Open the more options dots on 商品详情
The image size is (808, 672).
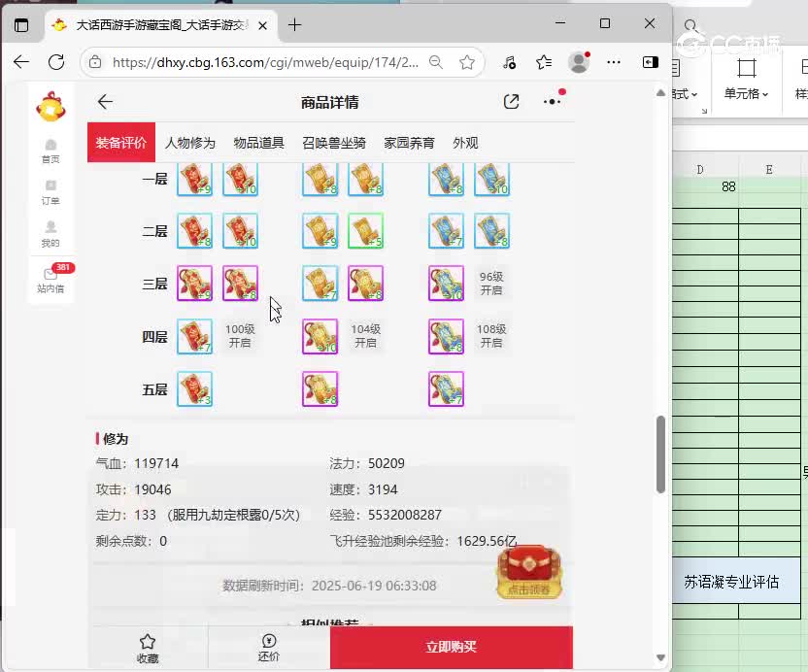click(x=552, y=102)
